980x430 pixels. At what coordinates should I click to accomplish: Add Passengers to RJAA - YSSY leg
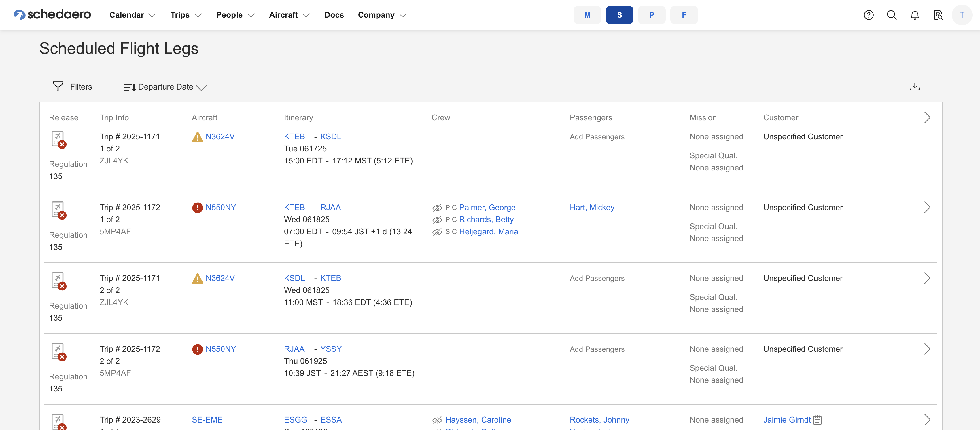pyautogui.click(x=597, y=349)
